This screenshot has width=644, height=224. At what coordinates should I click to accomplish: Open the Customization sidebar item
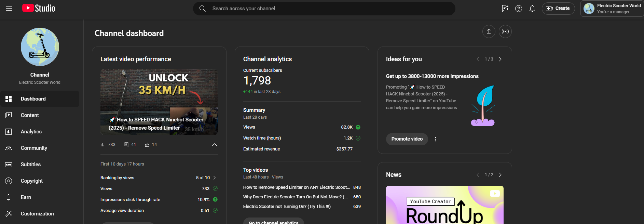coord(40,214)
